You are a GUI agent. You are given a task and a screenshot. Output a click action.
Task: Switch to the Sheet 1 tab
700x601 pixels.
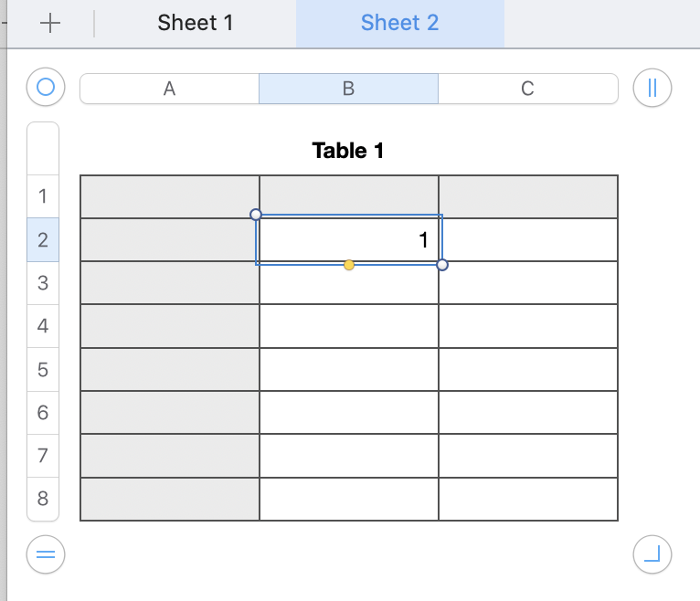[196, 24]
